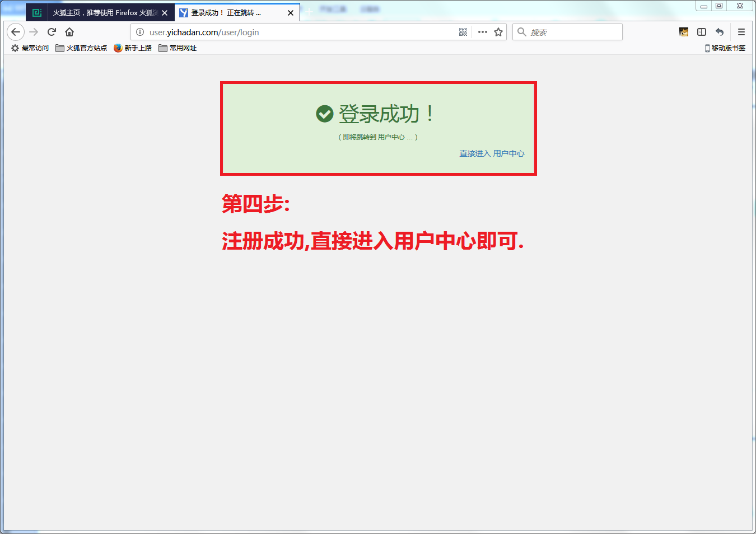Open the Firefox hamburger menu
Screen dimensions: 756x534
741,32
